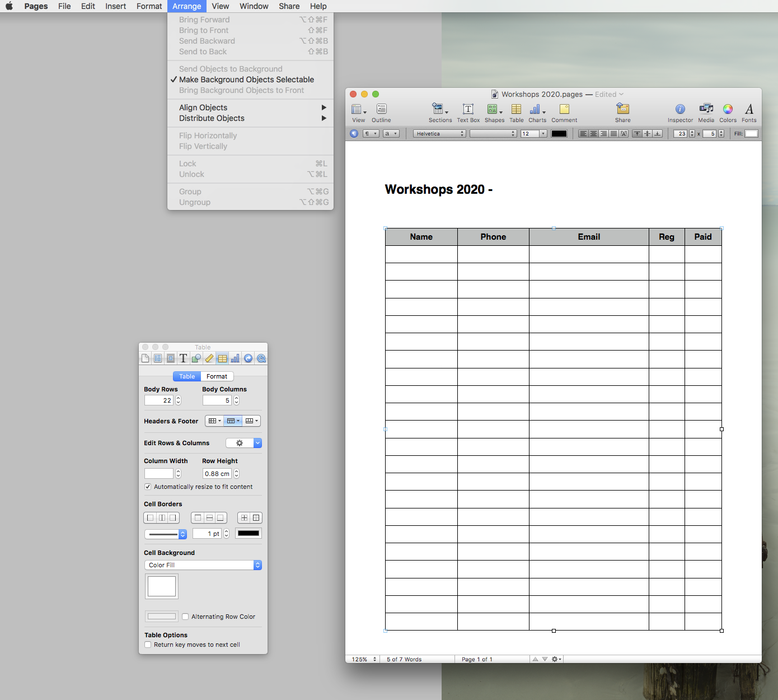Select the bottom cell border button

coord(221,518)
